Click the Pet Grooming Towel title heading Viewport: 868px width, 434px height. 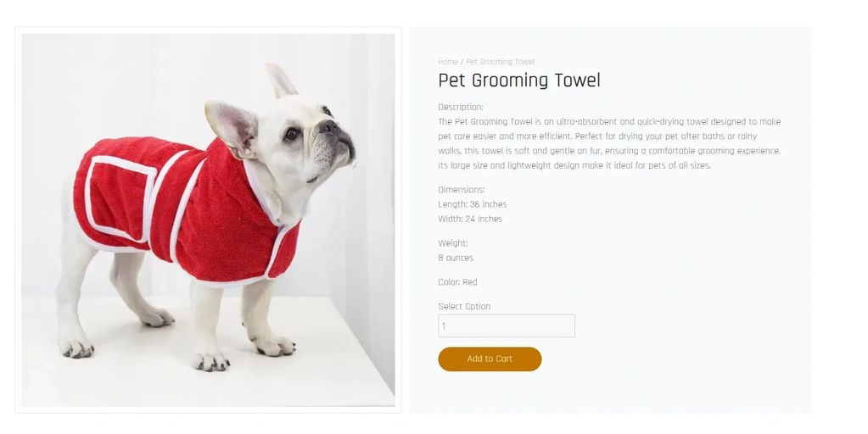[x=519, y=81]
